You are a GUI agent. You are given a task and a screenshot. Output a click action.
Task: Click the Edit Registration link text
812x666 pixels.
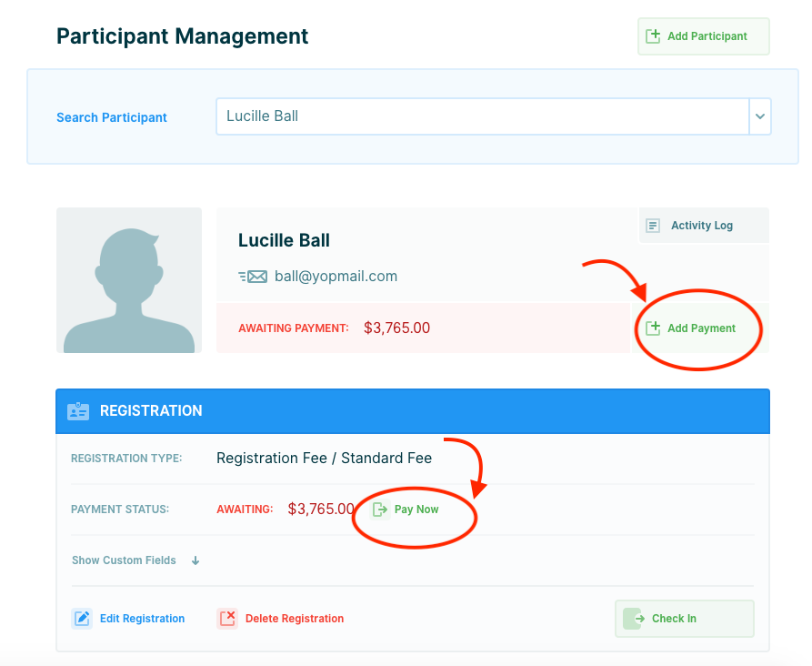click(142, 619)
